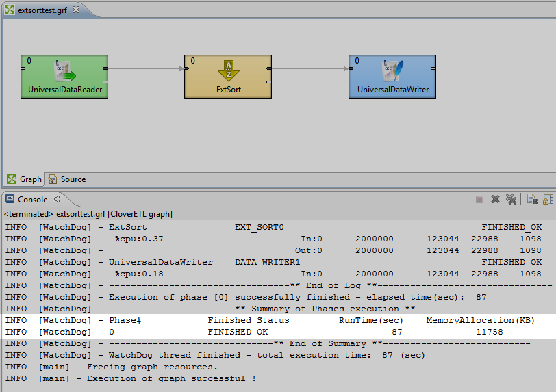This screenshot has height=392, width=556.
Task: Click the Console monitor icon
Action: pos(10,199)
